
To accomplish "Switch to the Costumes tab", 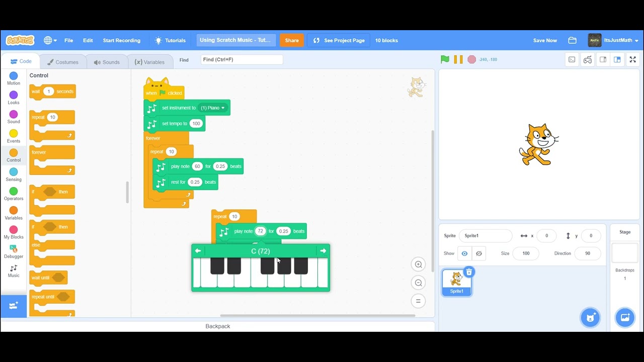I will [x=63, y=62].
